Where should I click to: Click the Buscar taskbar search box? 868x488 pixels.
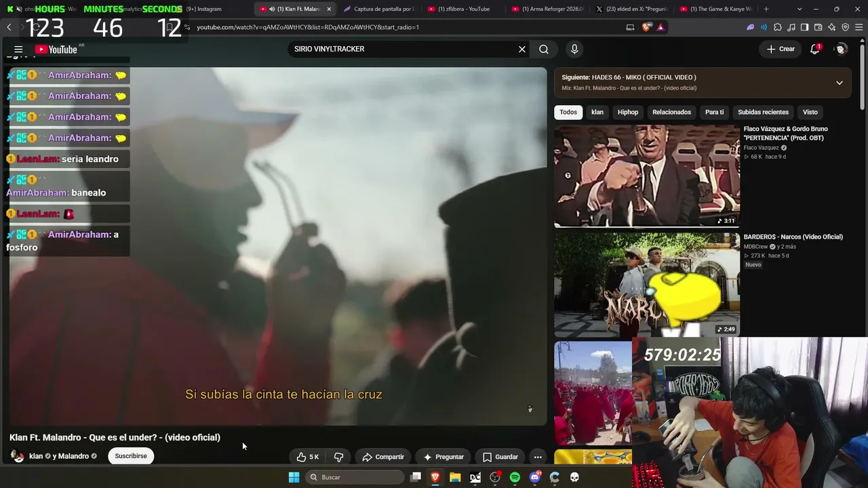[x=353, y=477]
